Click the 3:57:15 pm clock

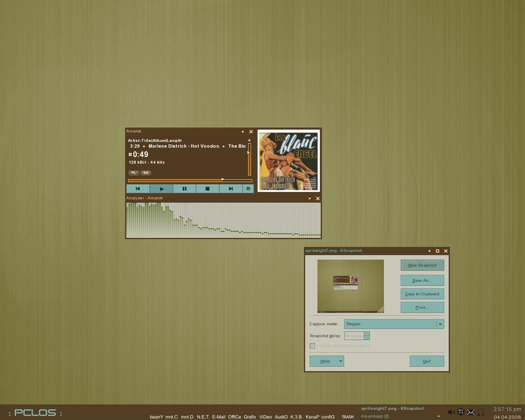click(507, 409)
